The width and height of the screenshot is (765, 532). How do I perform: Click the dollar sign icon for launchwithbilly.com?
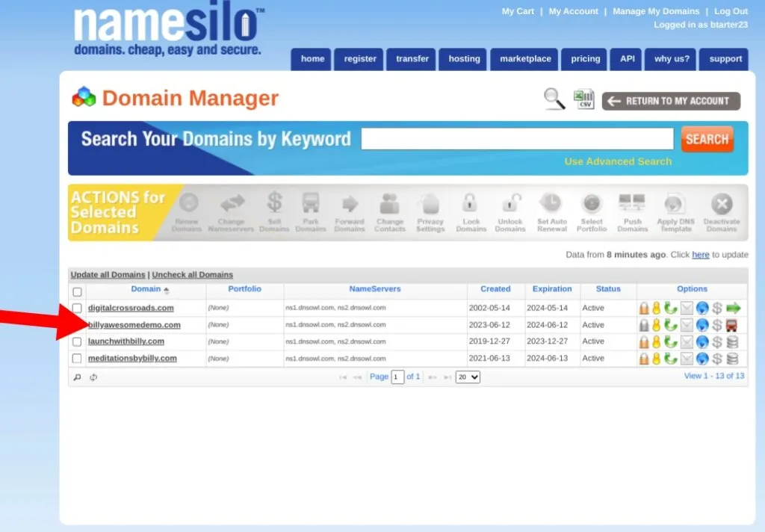(716, 341)
